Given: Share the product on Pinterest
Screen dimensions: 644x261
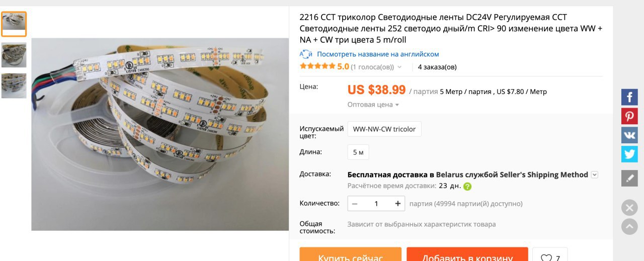Looking at the screenshot, I should click(629, 116).
